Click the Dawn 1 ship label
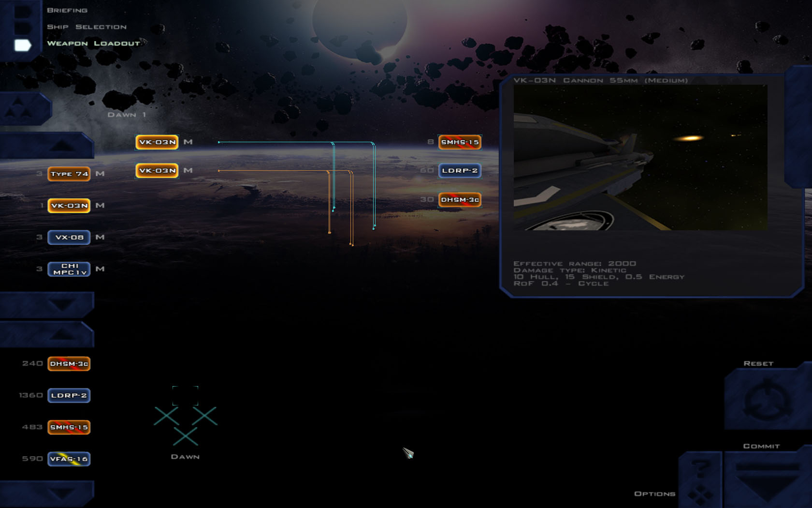The image size is (812, 508). pos(127,115)
